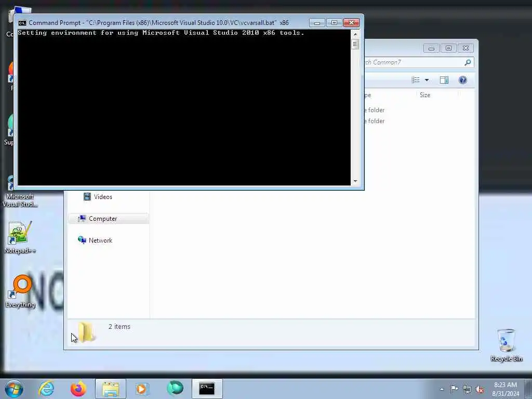Click the folder icon in Explorer details pane
This screenshot has width=532, height=399.
(x=87, y=332)
